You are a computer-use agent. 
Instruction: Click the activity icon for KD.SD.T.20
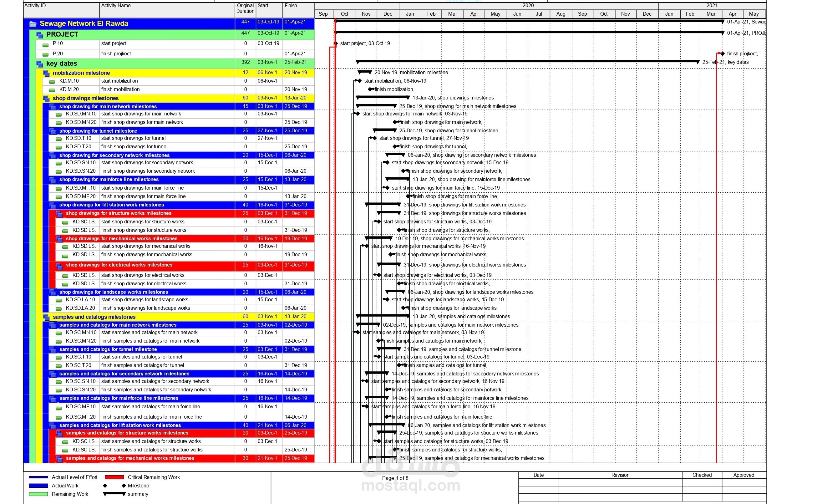point(59,147)
